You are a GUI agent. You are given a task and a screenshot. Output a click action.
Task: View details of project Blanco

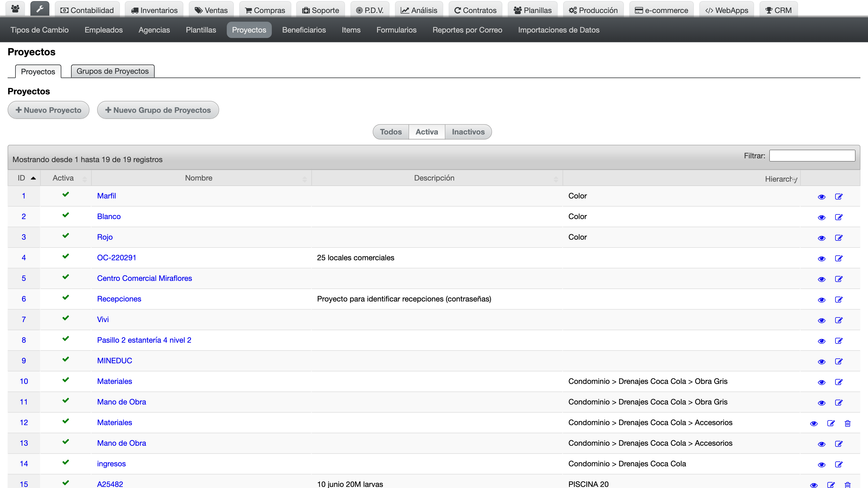pyautogui.click(x=822, y=217)
